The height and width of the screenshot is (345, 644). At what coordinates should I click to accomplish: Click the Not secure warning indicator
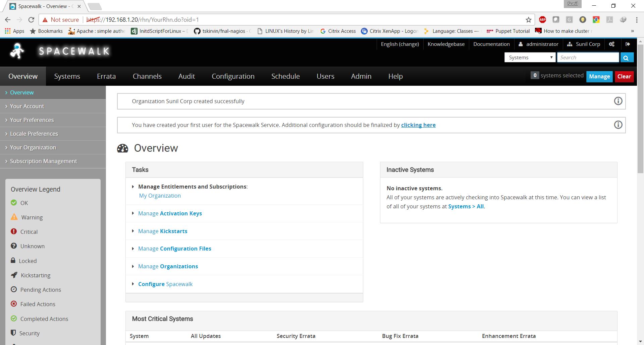(x=61, y=20)
